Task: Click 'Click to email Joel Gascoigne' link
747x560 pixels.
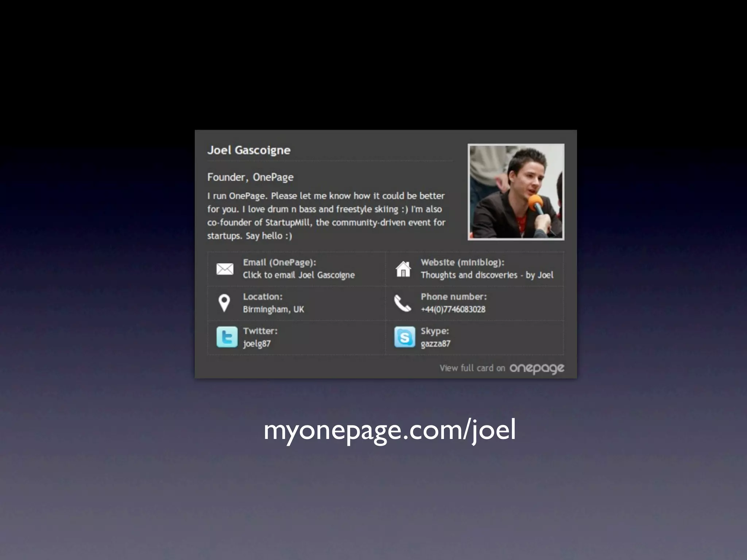Action: pos(299,275)
